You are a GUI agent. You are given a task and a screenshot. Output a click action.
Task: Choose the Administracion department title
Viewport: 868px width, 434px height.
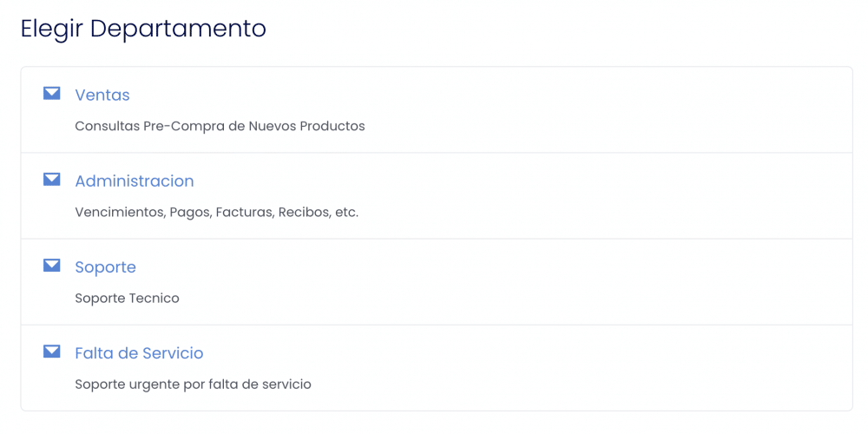[x=135, y=181]
